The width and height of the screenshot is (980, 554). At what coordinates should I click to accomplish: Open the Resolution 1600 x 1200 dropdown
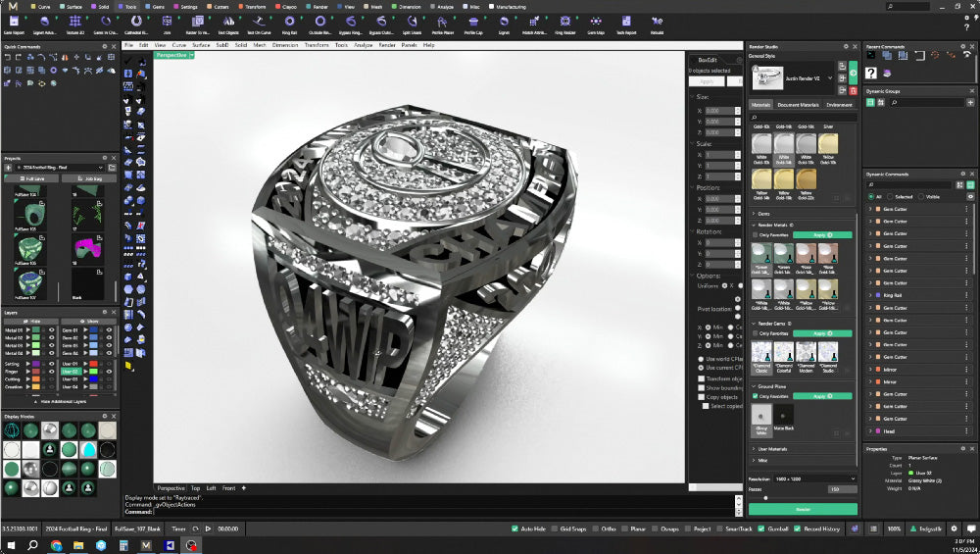815,478
